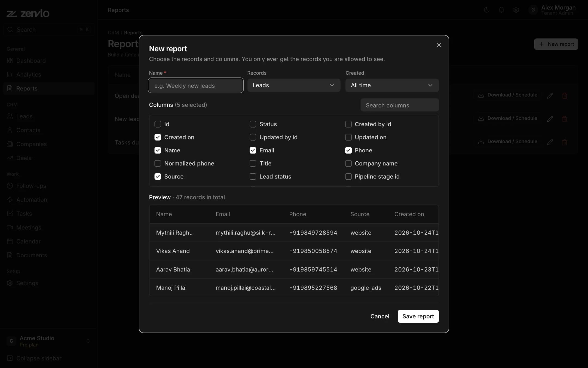Click the Save report button
588x368 pixels.
(418, 316)
